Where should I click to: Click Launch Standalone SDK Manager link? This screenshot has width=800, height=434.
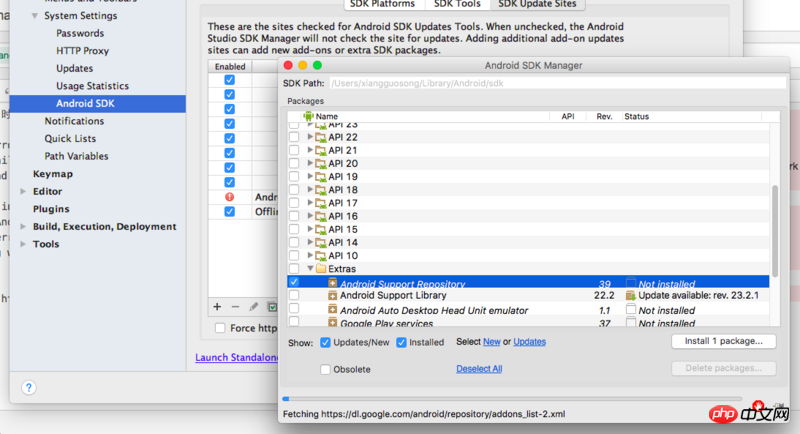tap(236, 358)
